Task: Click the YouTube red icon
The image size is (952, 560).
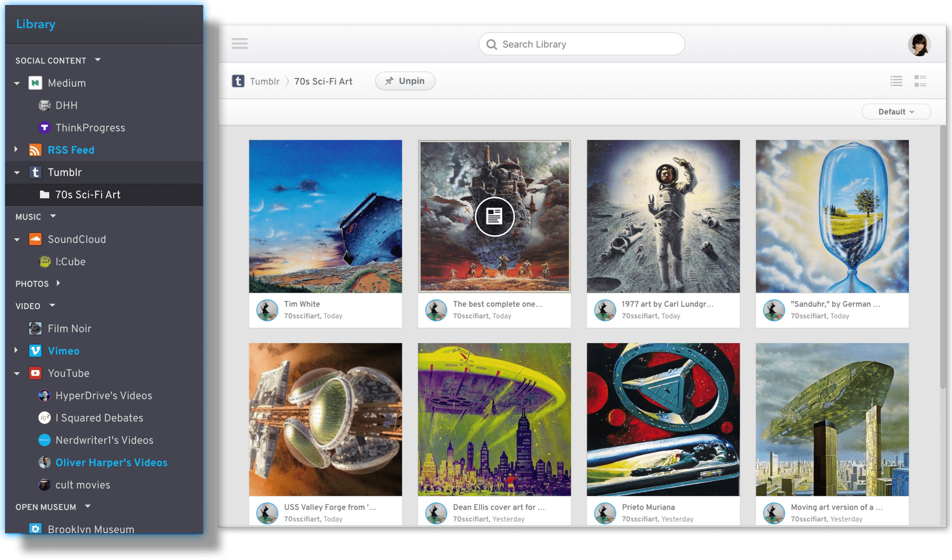Action: (35, 373)
